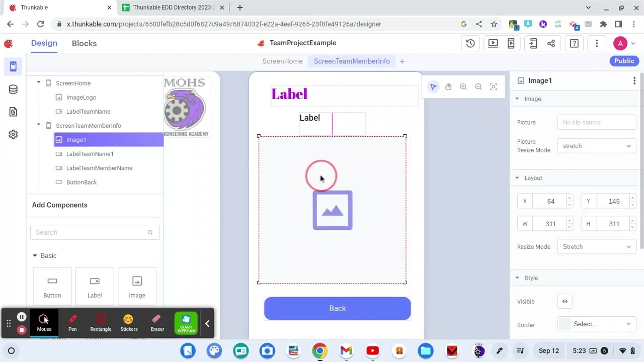Click the Back button on canvas
The height and width of the screenshot is (362, 644).
[338, 308]
